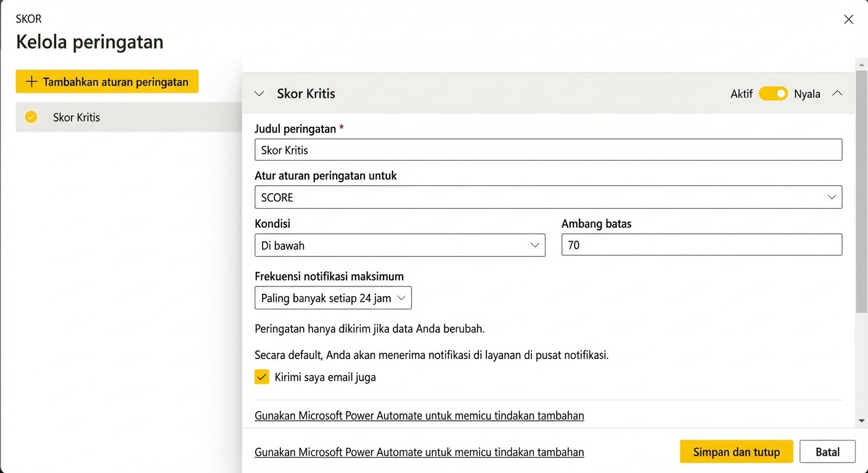Uncheck Kirimi saya email juga
Image resolution: width=868 pixels, height=473 pixels.
tap(262, 377)
